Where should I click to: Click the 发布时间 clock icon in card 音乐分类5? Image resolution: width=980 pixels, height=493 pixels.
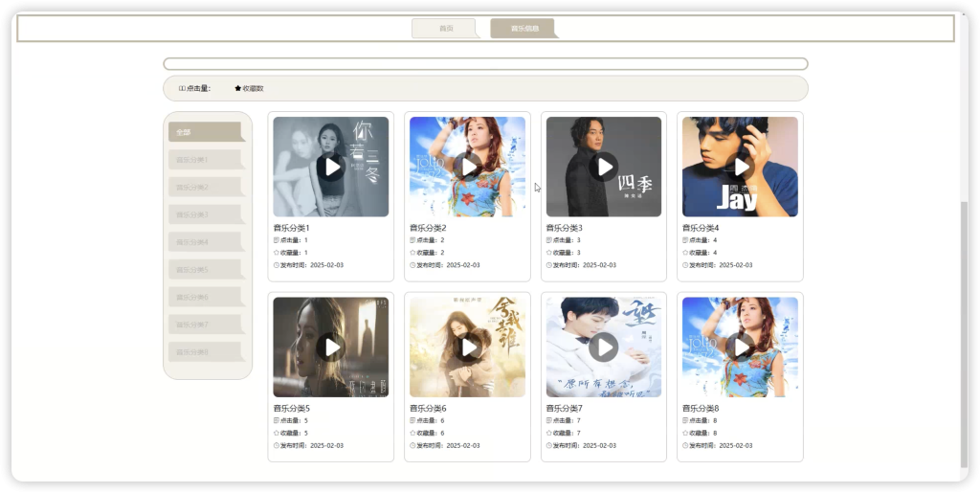pos(277,445)
